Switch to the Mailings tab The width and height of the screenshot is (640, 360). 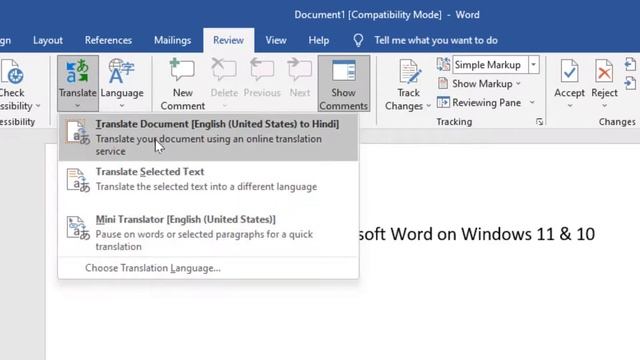[172, 40]
